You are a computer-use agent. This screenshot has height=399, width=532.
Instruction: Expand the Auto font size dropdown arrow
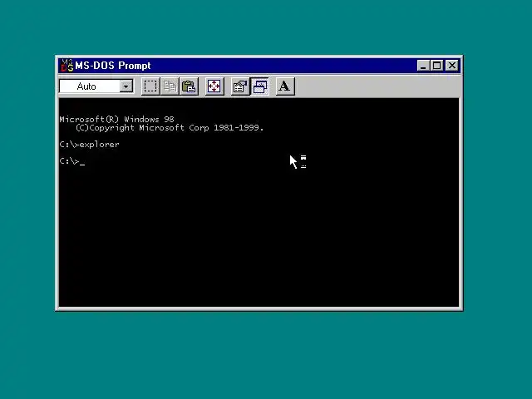pos(126,86)
